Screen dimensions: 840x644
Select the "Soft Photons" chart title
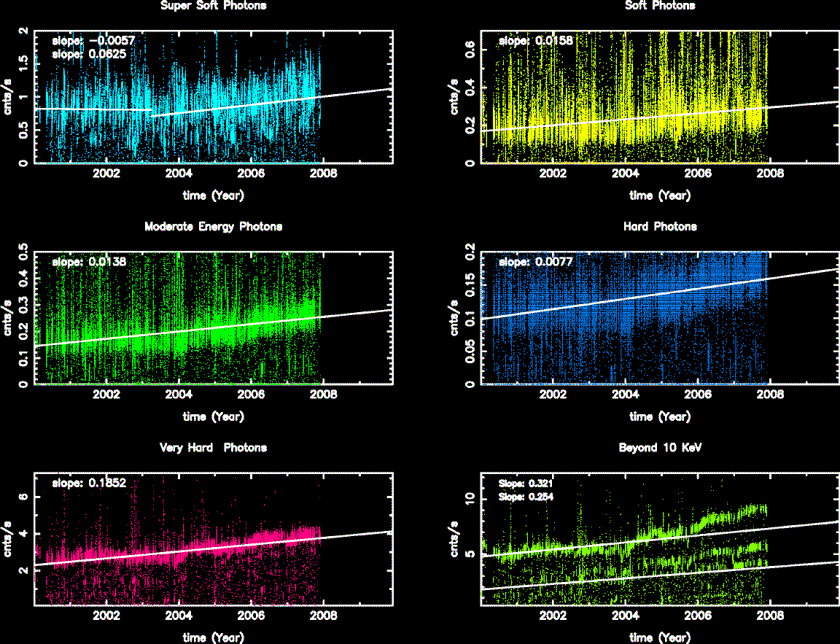click(660, 6)
